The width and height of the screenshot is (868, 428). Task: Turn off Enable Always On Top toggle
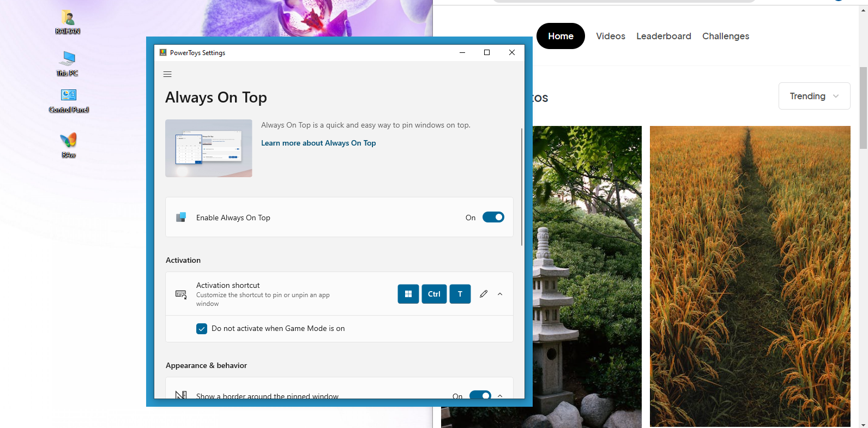[493, 217]
